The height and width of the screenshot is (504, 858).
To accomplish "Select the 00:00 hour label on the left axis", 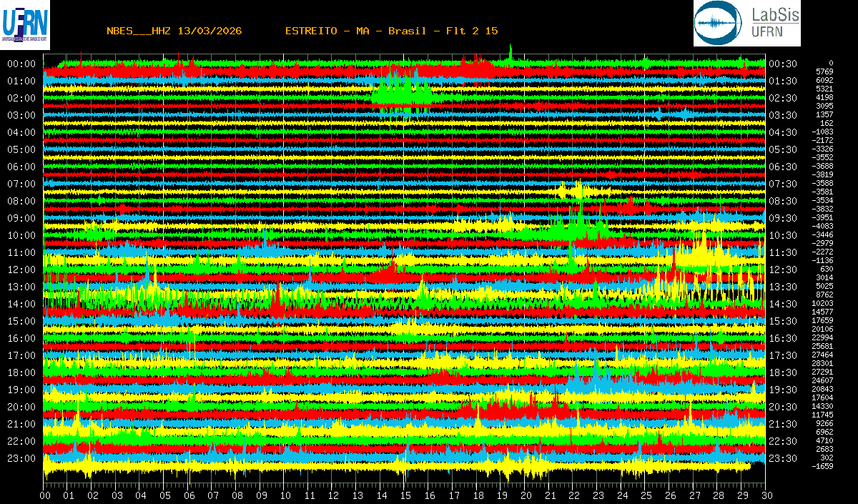I will click(x=21, y=64).
